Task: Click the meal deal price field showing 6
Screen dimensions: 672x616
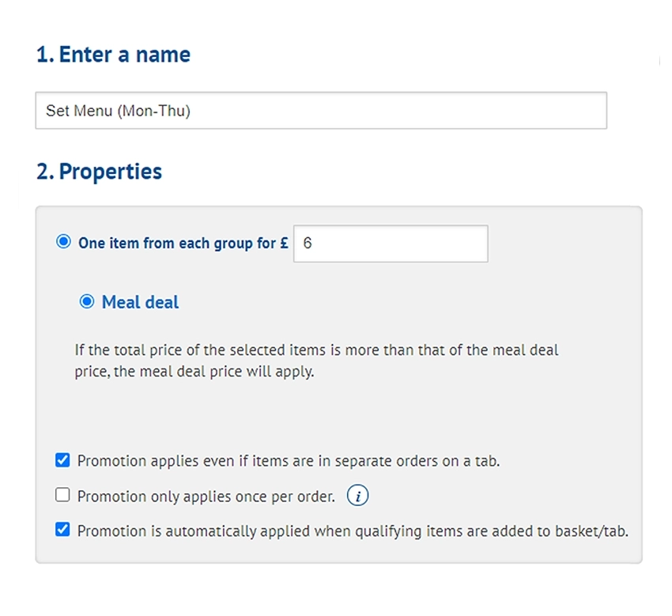Action: point(391,244)
